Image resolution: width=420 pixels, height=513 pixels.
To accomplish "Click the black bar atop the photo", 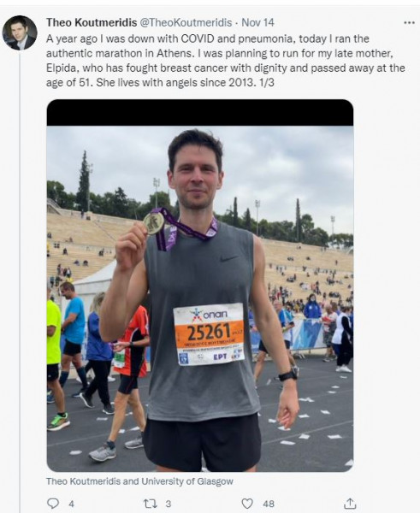I will point(200,113).
